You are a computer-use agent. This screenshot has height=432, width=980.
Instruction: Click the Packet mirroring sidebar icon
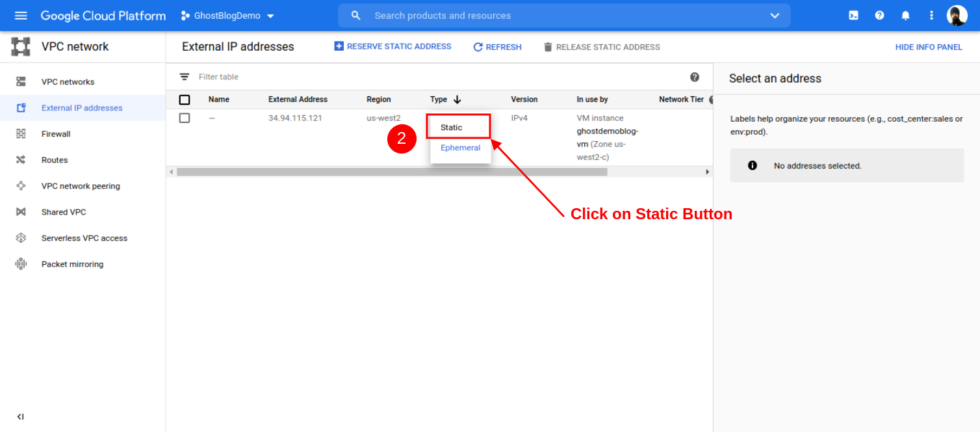tap(20, 263)
